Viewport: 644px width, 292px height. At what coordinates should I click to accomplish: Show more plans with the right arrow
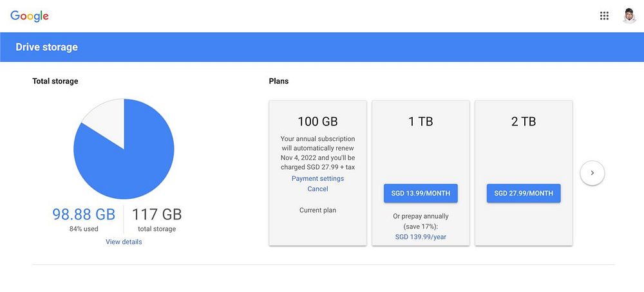[x=592, y=173]
